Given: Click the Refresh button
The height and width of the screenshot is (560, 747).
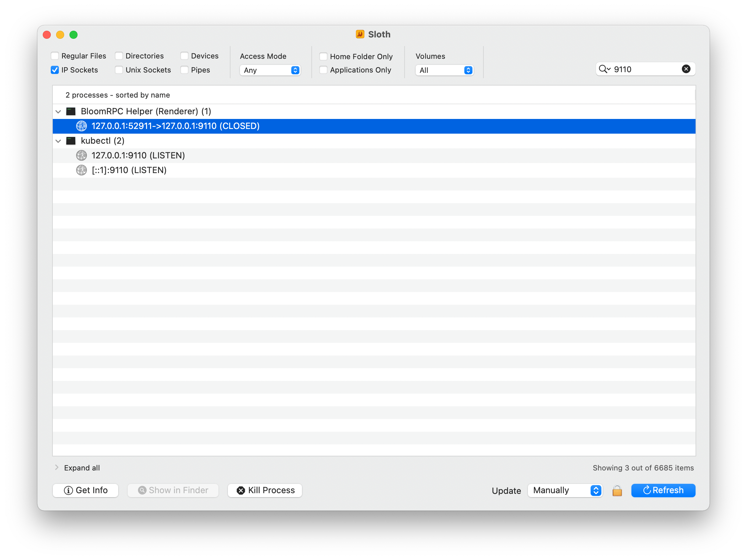Looking at the screenshot, I should [x=663, y=491].
